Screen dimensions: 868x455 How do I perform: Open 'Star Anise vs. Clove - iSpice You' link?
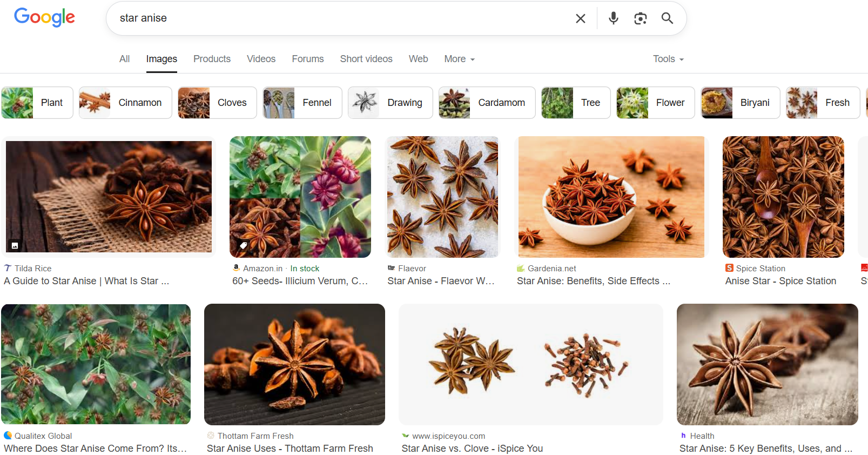coord(472,449)
